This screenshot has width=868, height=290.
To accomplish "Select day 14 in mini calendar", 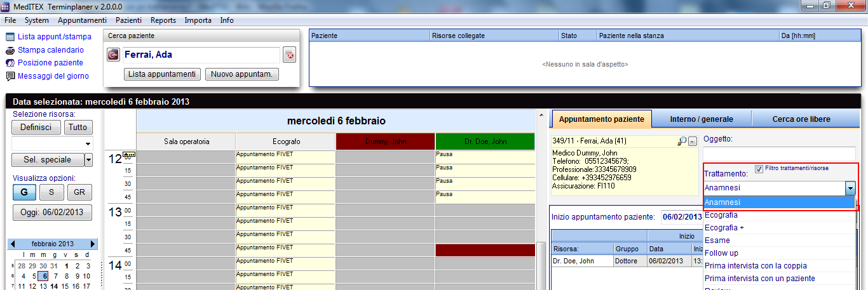I will 54,286.
